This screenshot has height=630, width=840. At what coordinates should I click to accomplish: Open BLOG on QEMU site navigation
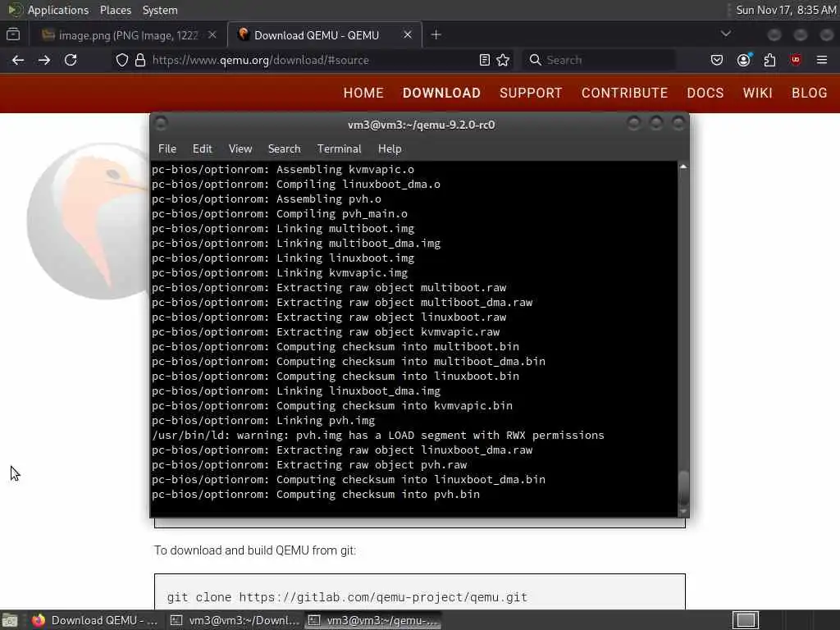click(810, 93)
